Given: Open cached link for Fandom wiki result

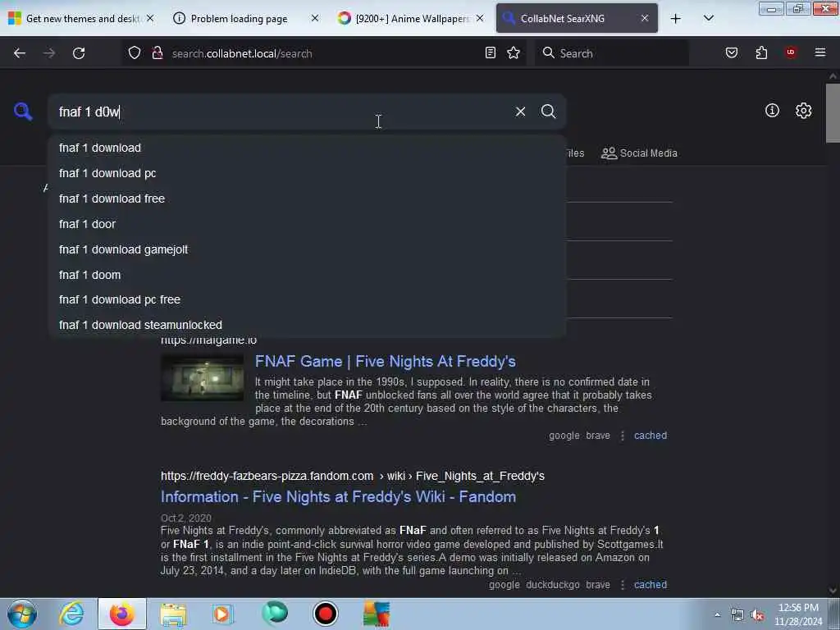Looking at the screenshot, I should (651, 584).
